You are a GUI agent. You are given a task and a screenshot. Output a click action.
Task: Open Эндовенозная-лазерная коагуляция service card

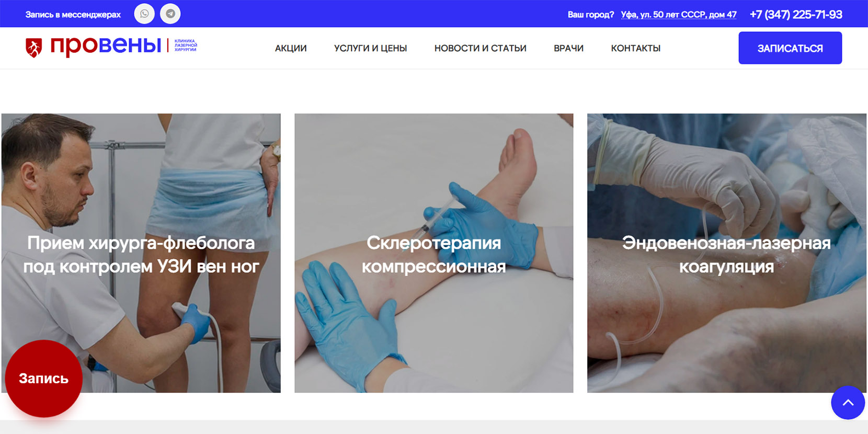point(727,253)
